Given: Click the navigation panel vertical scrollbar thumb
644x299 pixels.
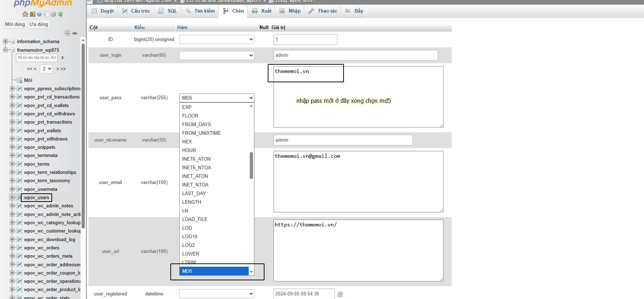Looking at the screenshot, I should (83, 136).
